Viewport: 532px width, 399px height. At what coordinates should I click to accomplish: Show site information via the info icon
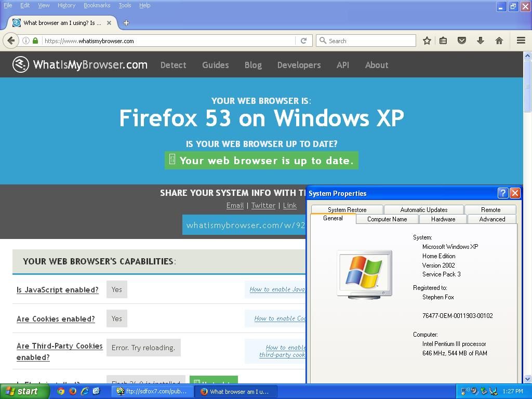(x=26, y=41)
